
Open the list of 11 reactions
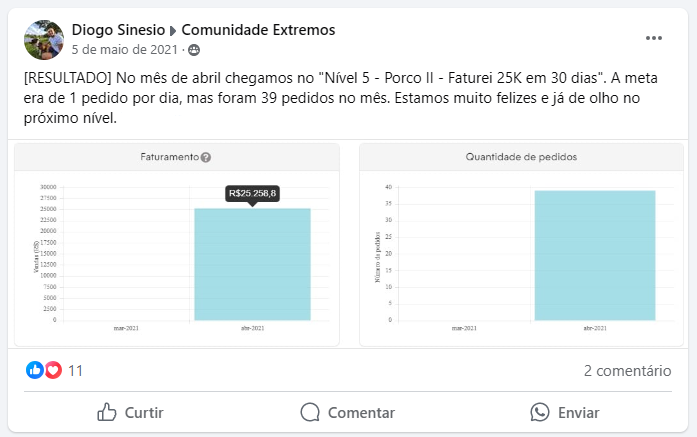coord(76,371)
